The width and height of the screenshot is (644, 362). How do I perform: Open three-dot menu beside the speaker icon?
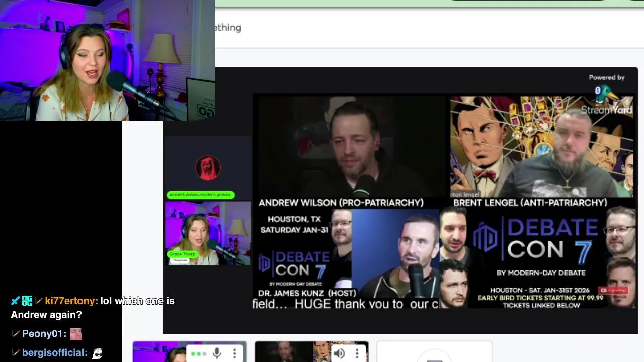[x=357, y=354]
